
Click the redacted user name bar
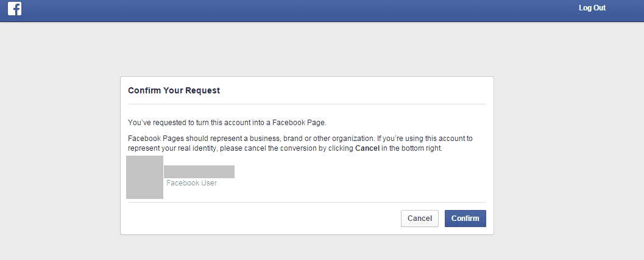pos(199,172)
